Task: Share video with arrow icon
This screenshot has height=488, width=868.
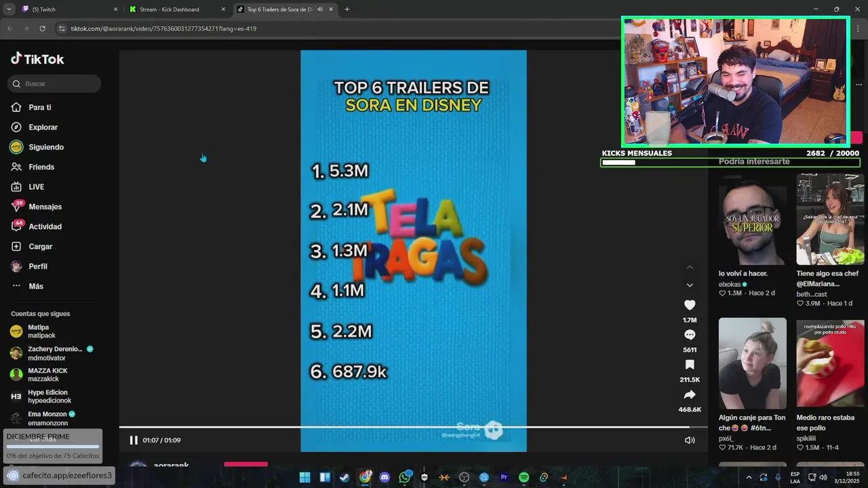Action: tap(690, 394)
